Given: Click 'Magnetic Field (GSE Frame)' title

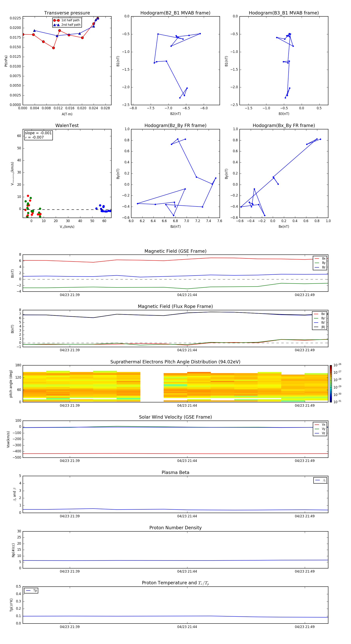Looking at the screenshot, I should pyautogui.click(x=175, y=251).
